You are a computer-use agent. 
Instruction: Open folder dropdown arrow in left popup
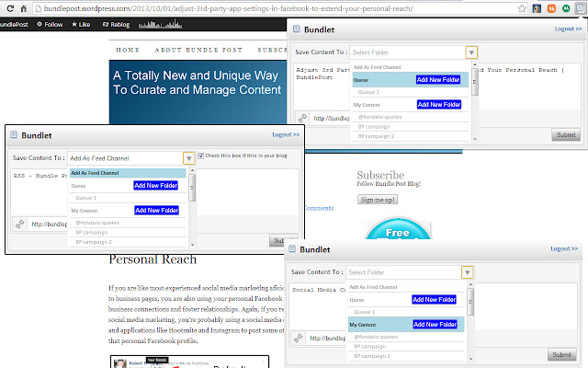[x=188, y=158]
